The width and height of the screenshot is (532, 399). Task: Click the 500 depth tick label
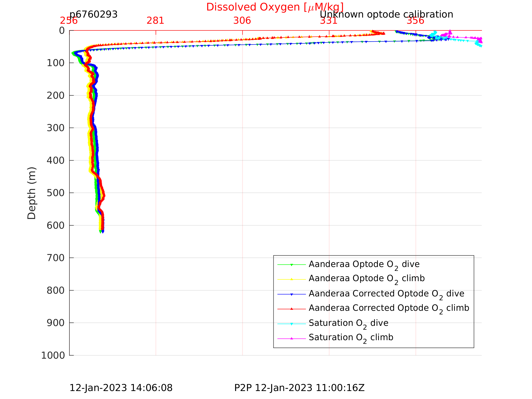pyautogui.click(x=56, y=193)
